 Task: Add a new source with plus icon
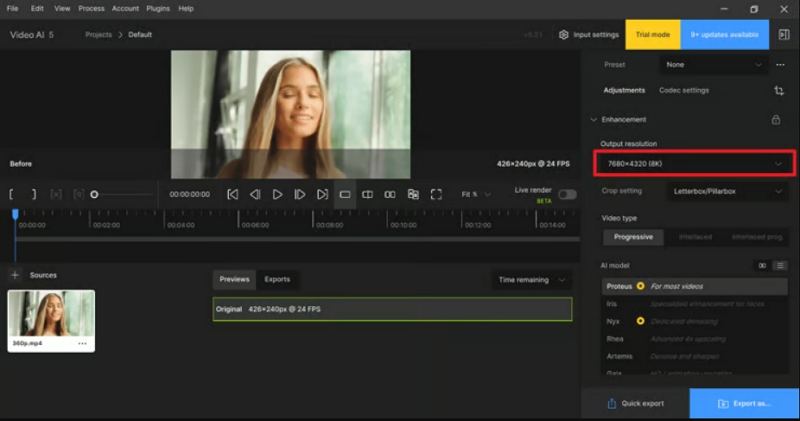point(15,275)
